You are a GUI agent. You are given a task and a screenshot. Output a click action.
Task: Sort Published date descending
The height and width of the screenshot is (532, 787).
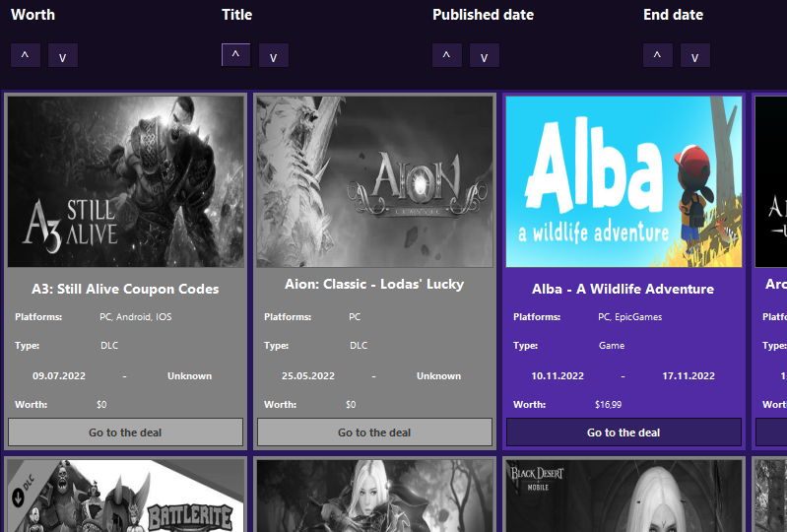[484, 56]
